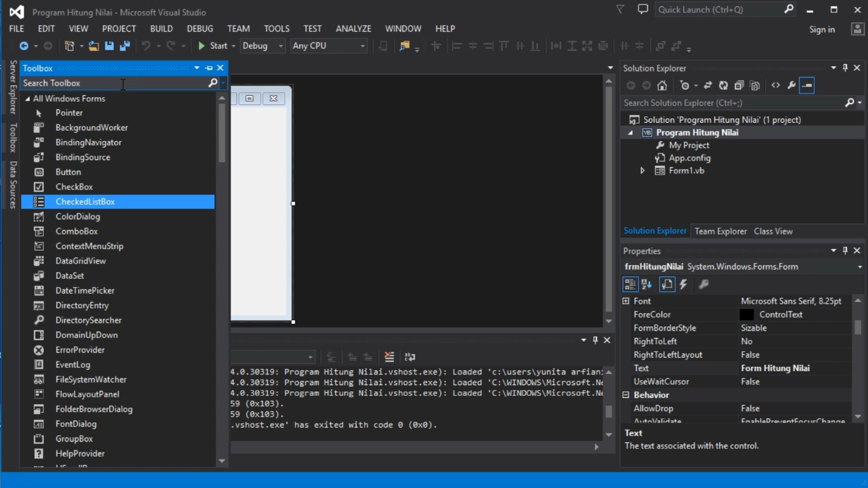Collapse the Behavior property category

coord(626,395)
